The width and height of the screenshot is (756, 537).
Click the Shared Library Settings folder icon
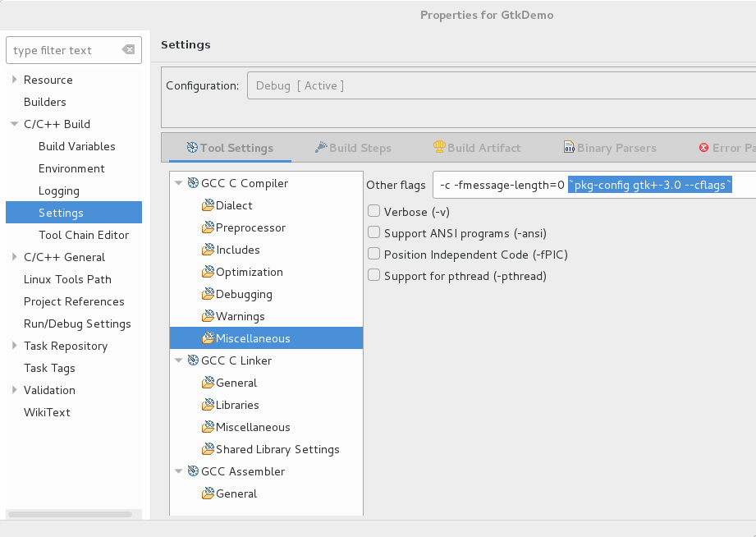(208, 449)
